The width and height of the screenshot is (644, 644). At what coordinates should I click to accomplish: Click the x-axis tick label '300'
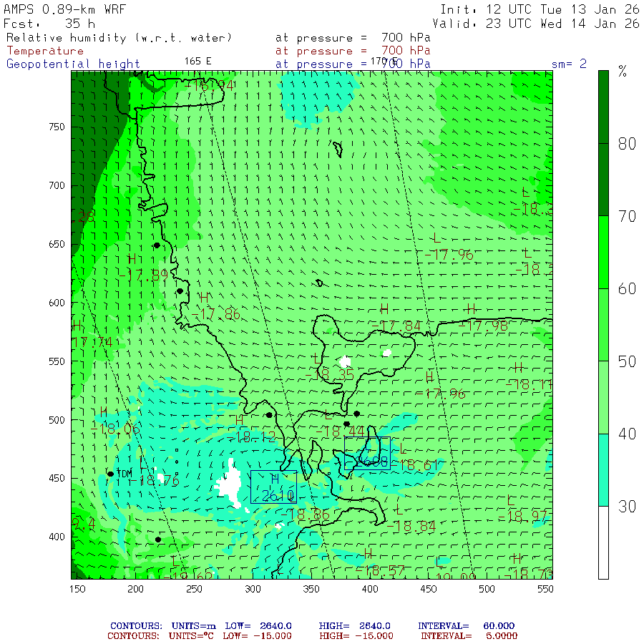tap(253, 589)
